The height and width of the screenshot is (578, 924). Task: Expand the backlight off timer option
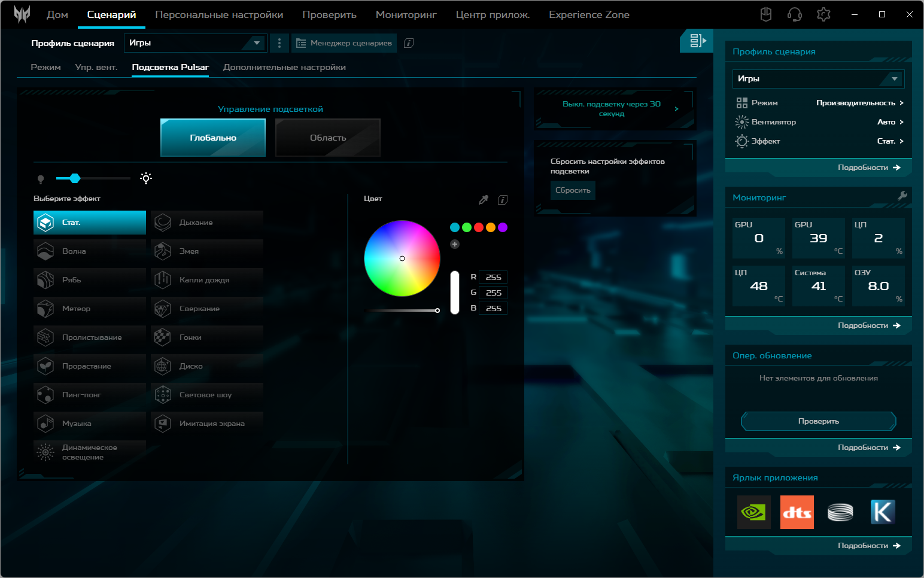pyautogui.click(x=615, y=109)
